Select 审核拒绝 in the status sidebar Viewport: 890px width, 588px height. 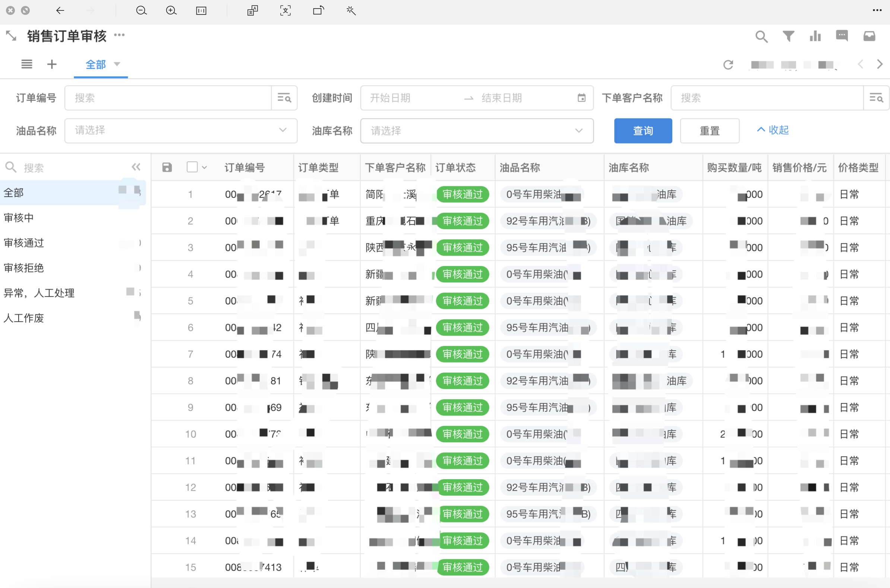coord(73,268)
